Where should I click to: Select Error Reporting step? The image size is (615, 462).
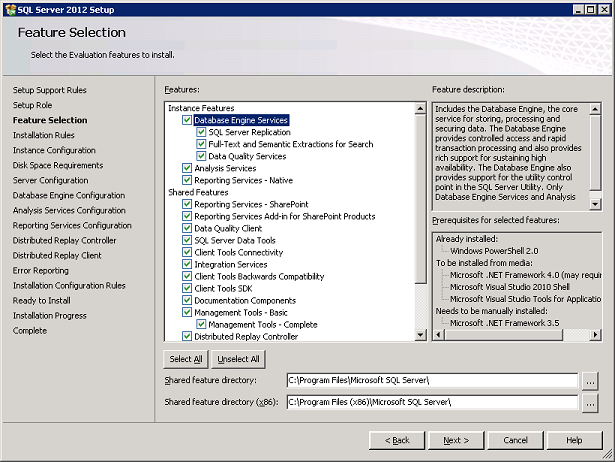point(41,271)
